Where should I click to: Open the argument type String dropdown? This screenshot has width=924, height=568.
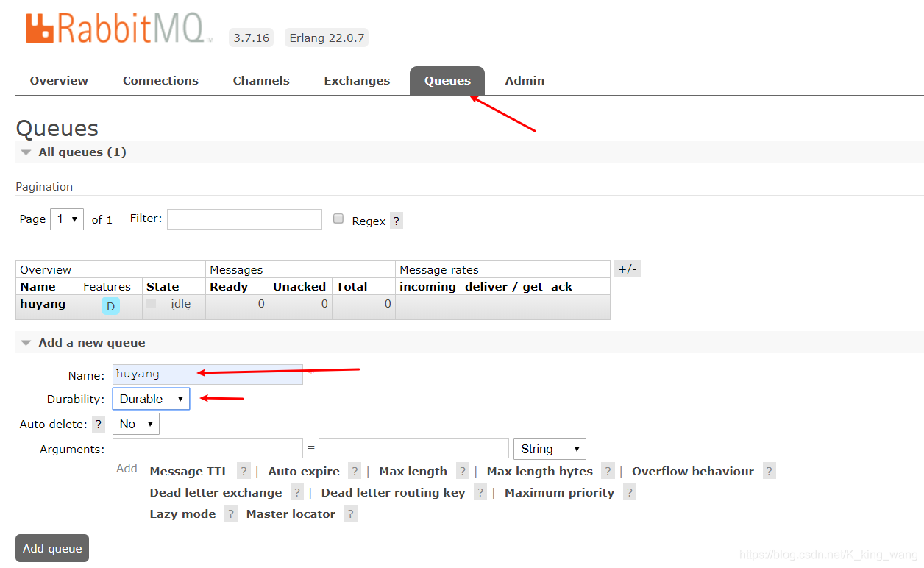(x=550, y=449)
